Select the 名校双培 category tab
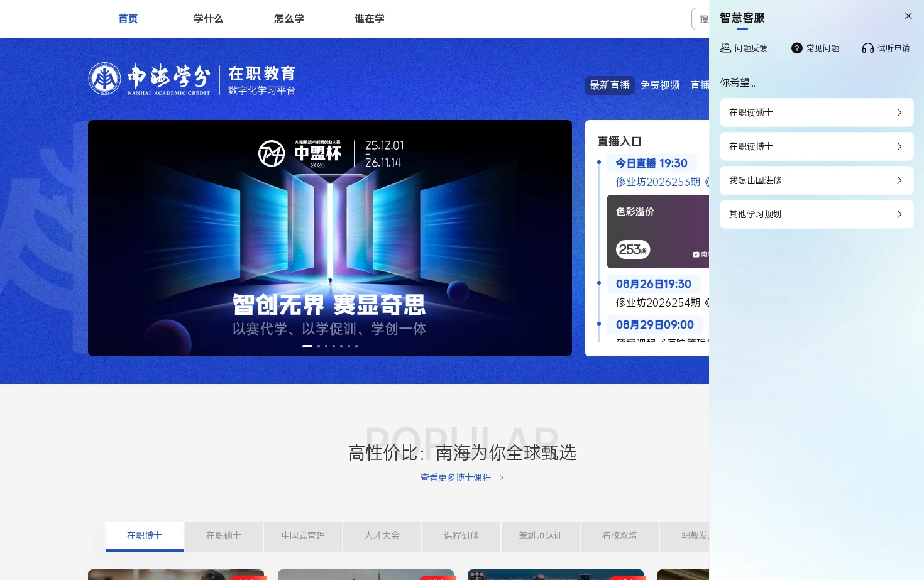 (620, 536)
